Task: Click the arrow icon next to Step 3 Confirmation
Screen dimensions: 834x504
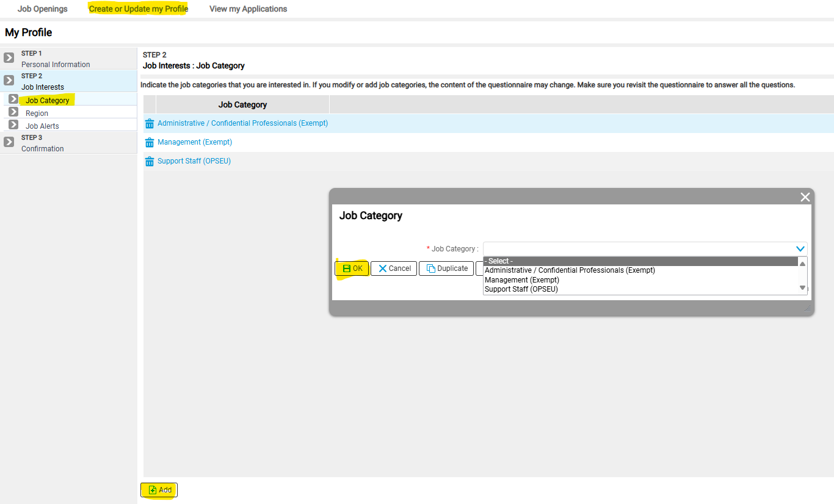Action: (x=9, y=142)
